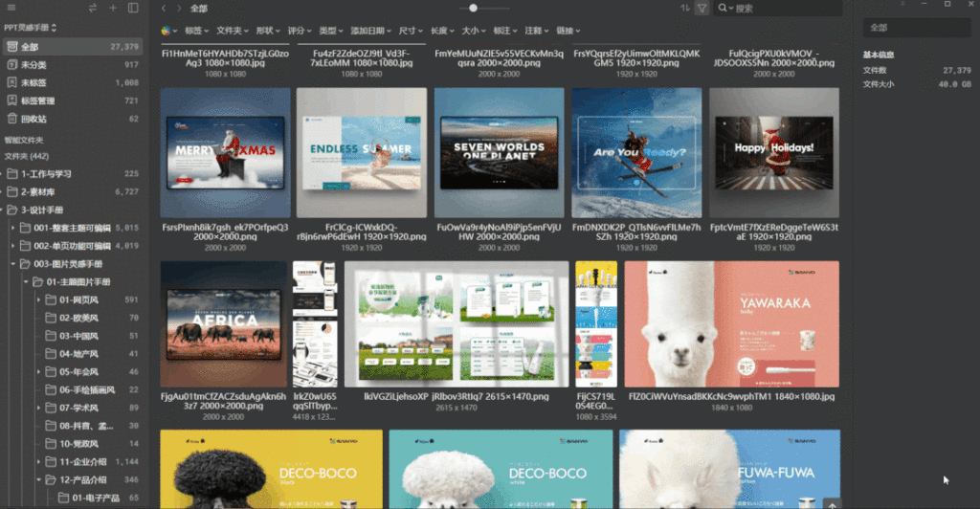Image resolution: width=980 pixels, height=509 pixels.
Task: Open the color filter dropdown
Action: [170, 31]
